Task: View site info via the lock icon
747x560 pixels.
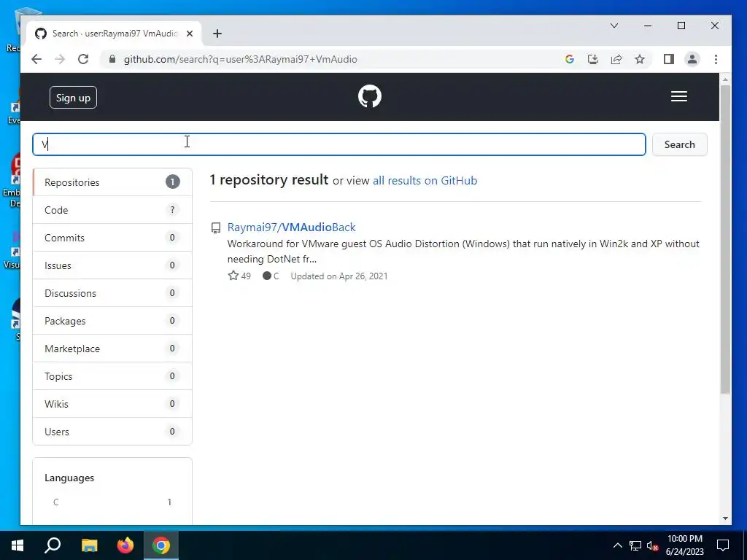Action: (112, 59)
